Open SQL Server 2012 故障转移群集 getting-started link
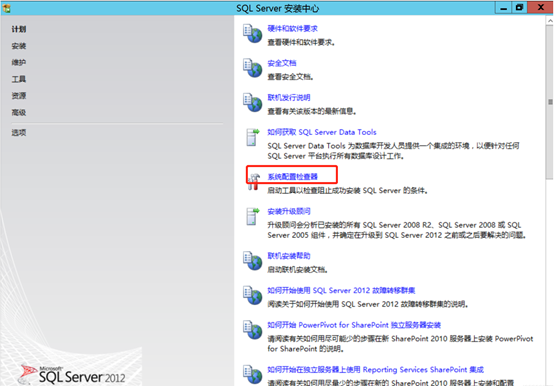This screenshot has width=554, height=386. [x=341, y=291]
